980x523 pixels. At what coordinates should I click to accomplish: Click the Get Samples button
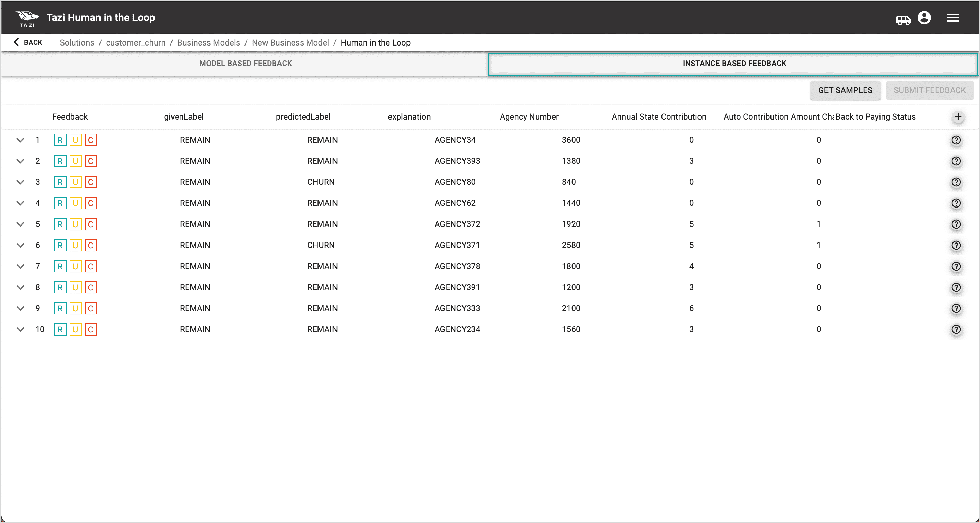[845, 90]
